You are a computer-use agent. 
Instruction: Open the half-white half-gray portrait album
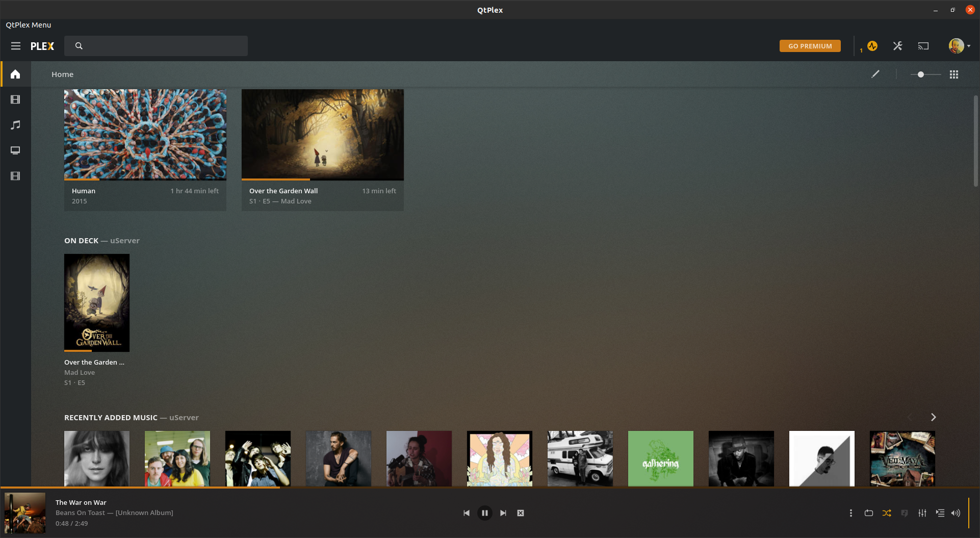(822, 458)
